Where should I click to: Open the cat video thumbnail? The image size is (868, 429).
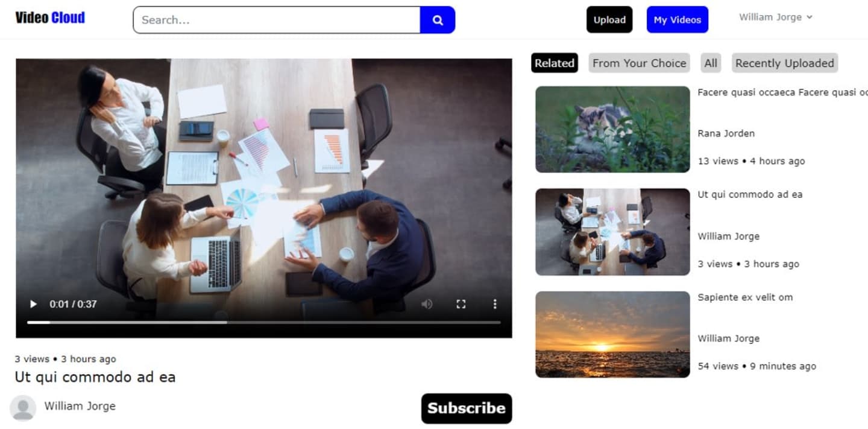612,129
